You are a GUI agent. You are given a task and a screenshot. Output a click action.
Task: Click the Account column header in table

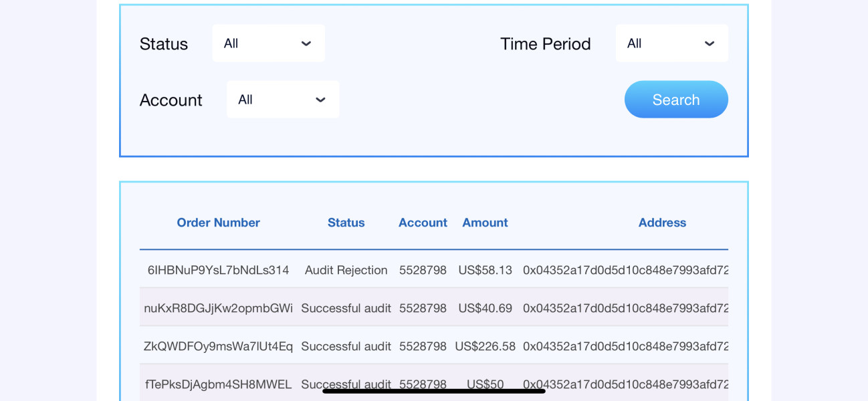point(423,223)
